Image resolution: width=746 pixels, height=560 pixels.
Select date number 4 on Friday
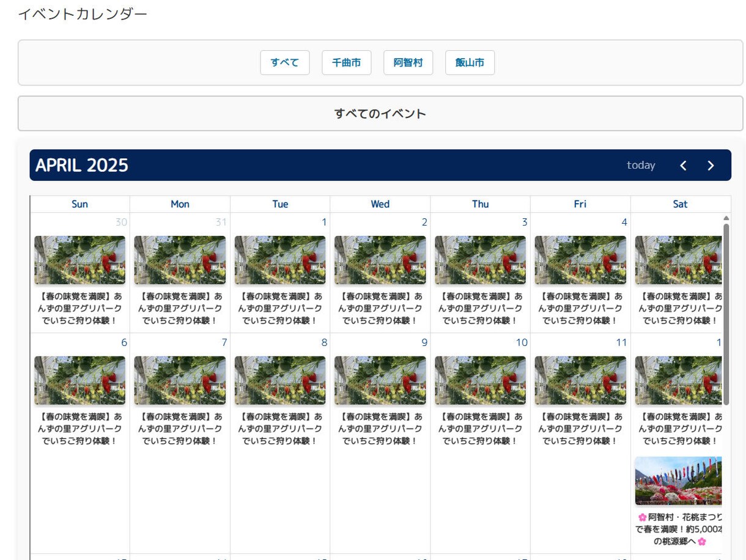coord(624,222)
